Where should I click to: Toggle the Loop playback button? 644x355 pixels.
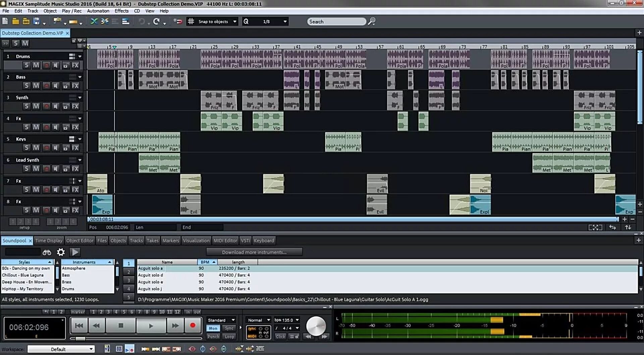pyautogui.click(x=229, y=337)
